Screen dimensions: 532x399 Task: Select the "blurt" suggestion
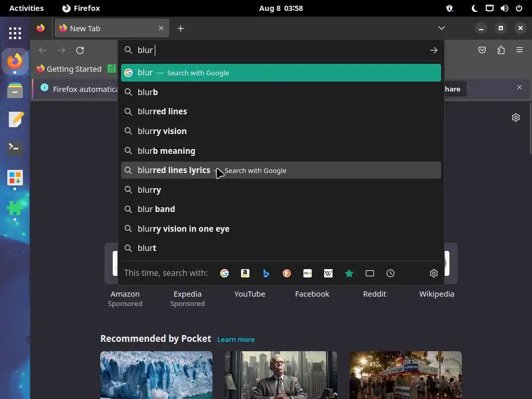[x=281, y=248]
